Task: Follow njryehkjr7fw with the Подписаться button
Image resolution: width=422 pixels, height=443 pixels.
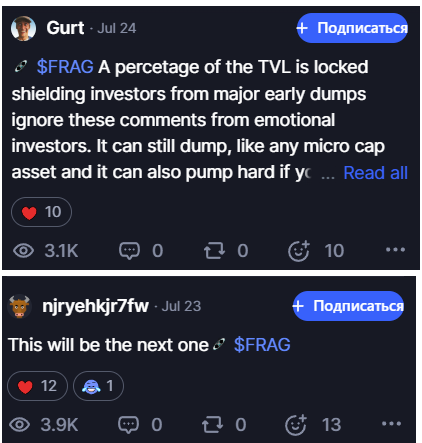Action: coord(348,306)
